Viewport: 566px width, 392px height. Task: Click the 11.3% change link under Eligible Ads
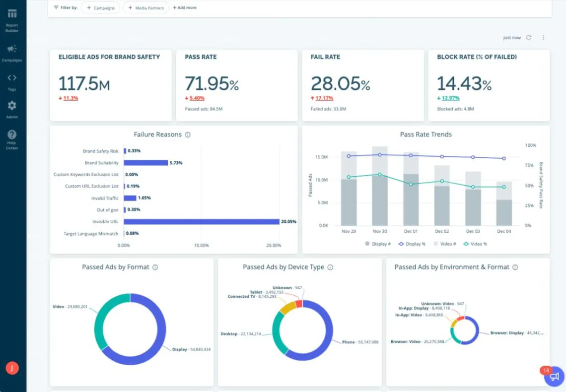point(71,98)
